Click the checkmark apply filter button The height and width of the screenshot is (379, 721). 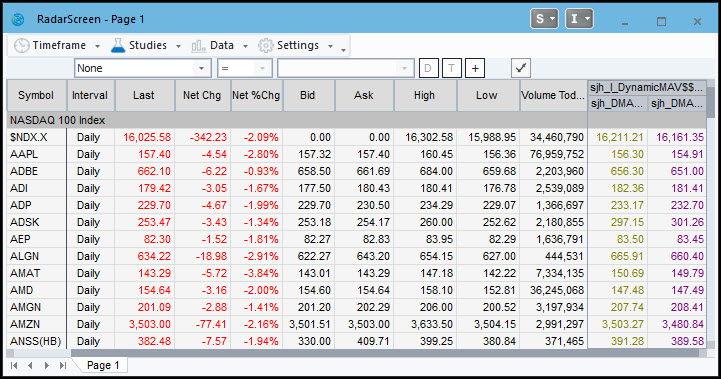click(521, 69)
